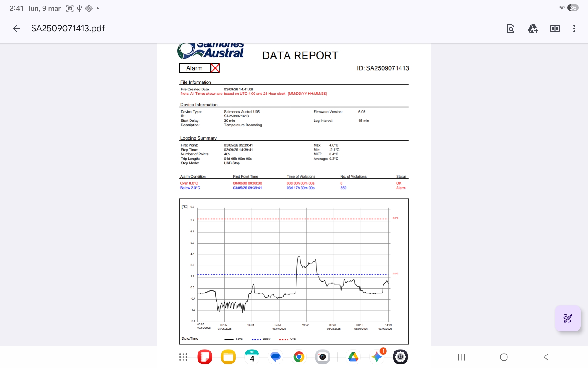588x368 pixels.
Task: Switch to the reading view layout icon
Action: 555,29
